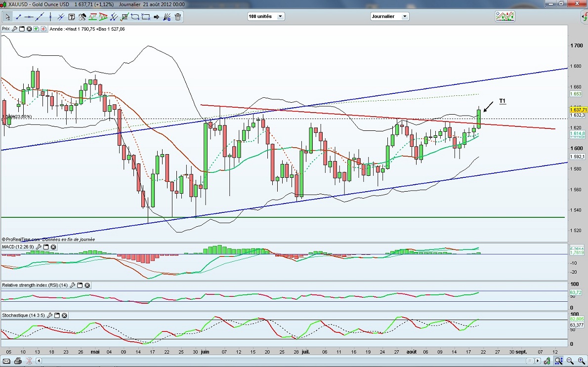
Task: Close the Stochastique indicator panel
Action: point(64,315)
